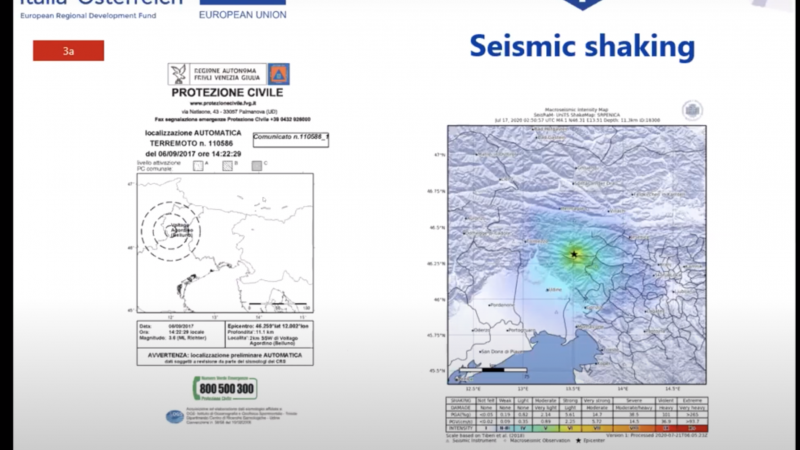Click the San Donà di Piave map label
800x450 pixels.
503,352
